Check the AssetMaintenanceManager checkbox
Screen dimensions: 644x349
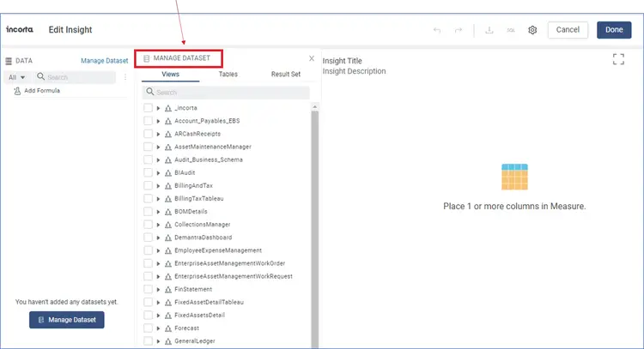click(x=148, y=147)
